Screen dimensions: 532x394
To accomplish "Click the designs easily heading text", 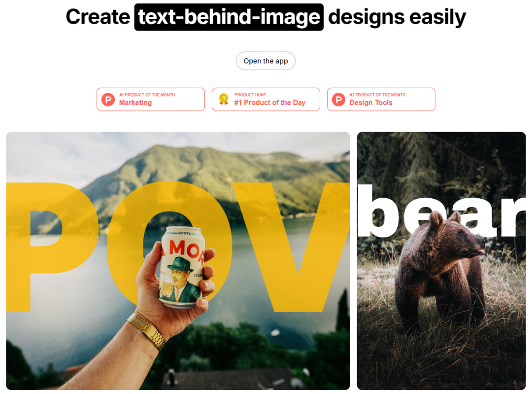I will pos(397,18).
